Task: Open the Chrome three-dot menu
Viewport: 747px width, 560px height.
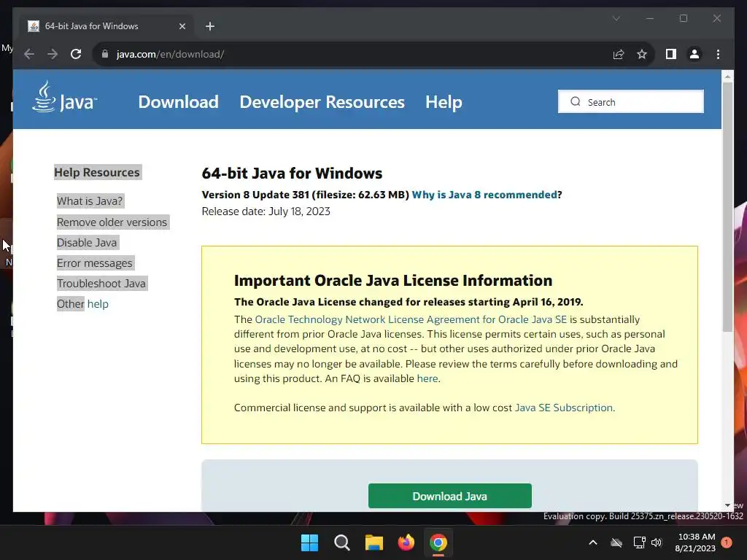Action: (x=718, y=54)
